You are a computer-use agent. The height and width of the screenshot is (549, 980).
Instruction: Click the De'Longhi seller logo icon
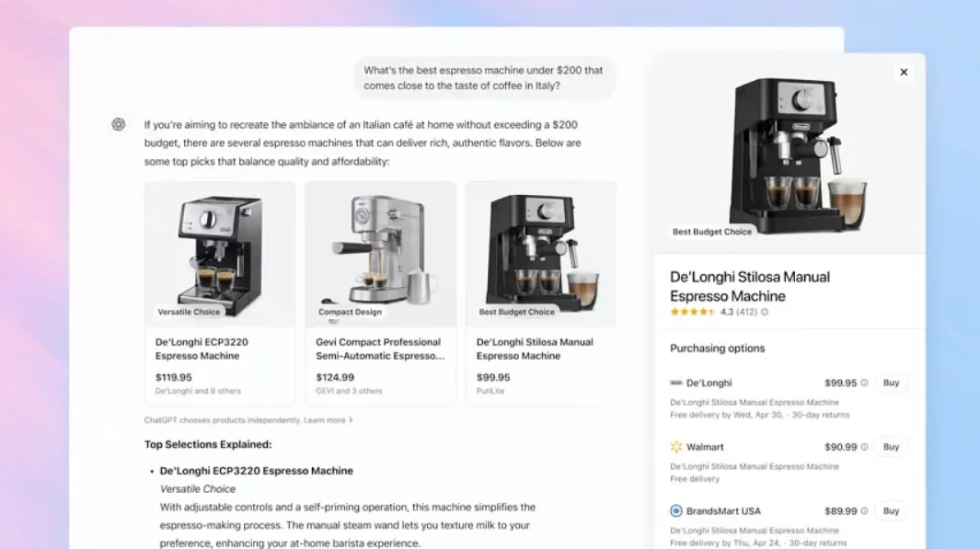(x=676, y=383)
